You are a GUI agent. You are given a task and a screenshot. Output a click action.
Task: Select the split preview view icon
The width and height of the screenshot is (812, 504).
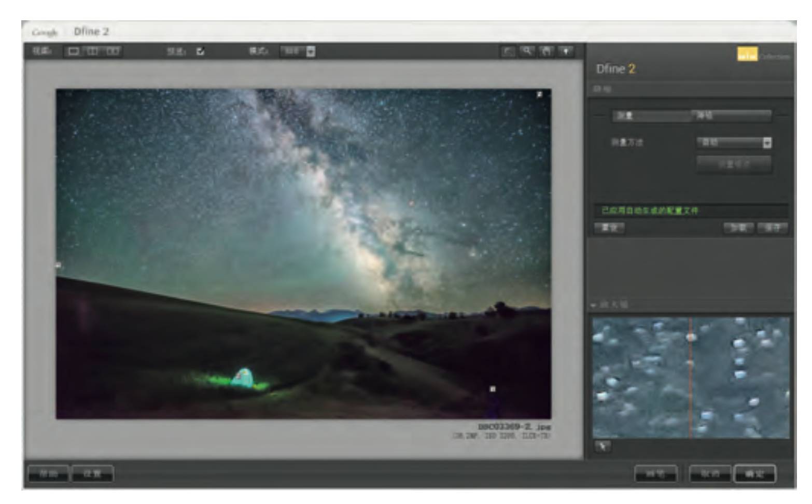pyautogui.click(x=93, y=51)
